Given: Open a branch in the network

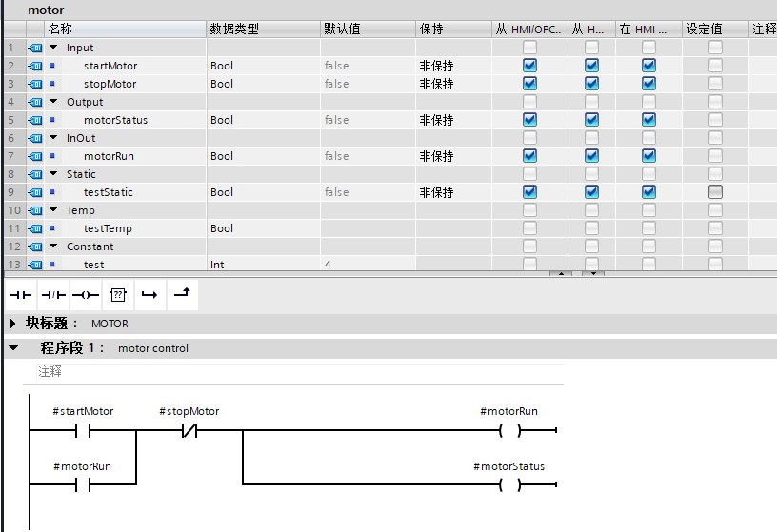Looking at the screenshot, I should pos(149,295).
